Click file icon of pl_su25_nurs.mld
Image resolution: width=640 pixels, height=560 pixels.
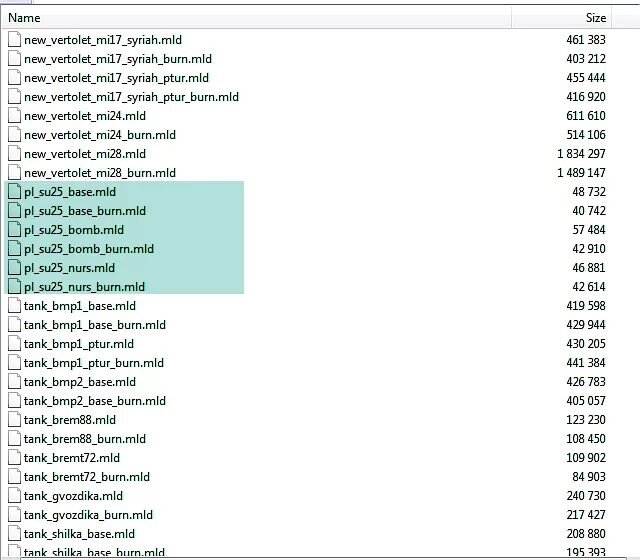[x=14, y=267]
